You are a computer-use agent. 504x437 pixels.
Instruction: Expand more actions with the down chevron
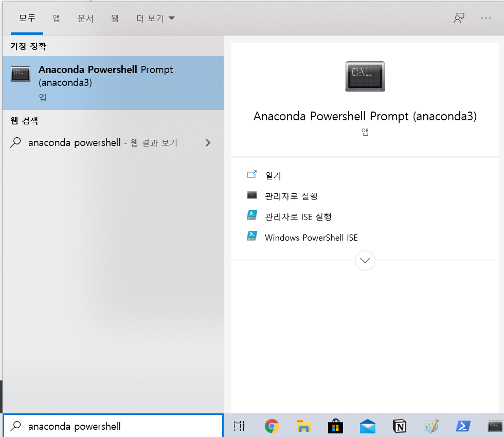click(365, 261)
